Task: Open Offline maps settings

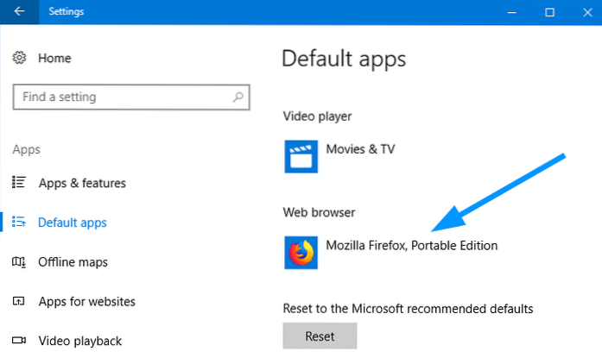Action: pyautogui.click(x=73, y=262)
